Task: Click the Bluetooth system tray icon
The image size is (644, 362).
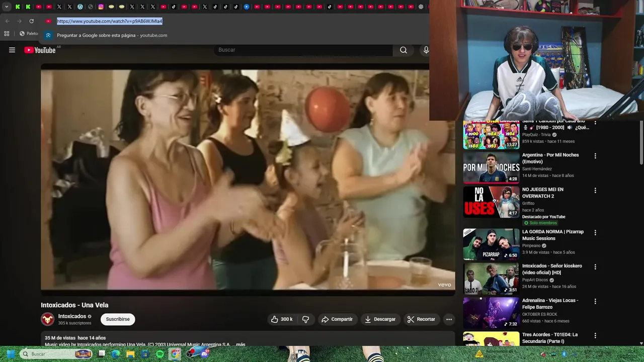Action: click(x=564, y=354)
